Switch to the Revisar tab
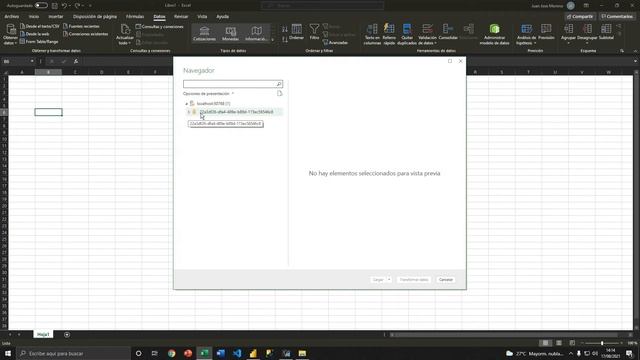This screenshot has width=640, height=360. click(181, 17)
